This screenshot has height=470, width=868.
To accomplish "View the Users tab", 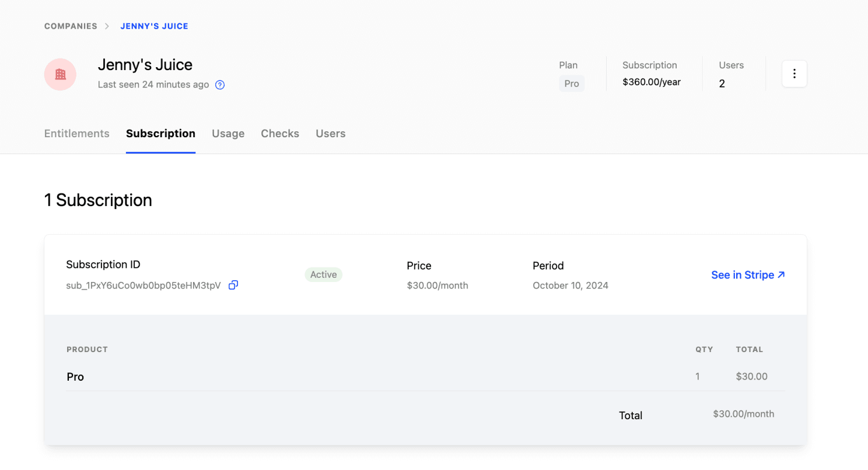I will coord(330,134).
